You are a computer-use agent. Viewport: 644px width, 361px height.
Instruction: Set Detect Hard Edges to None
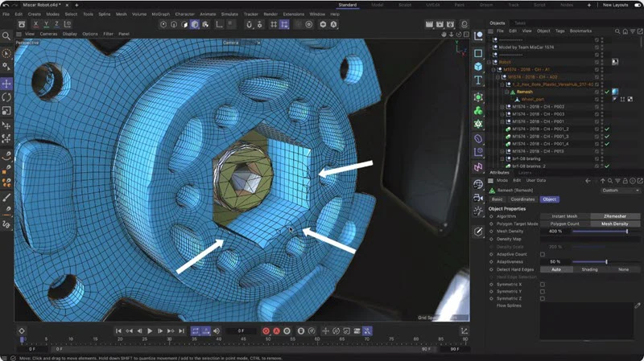click(x=623, y=269)
